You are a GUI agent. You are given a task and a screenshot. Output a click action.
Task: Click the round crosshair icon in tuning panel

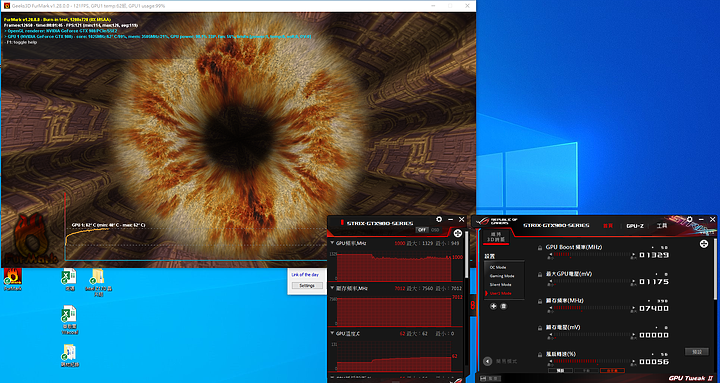pyautogui.click(x=703, y=244)
